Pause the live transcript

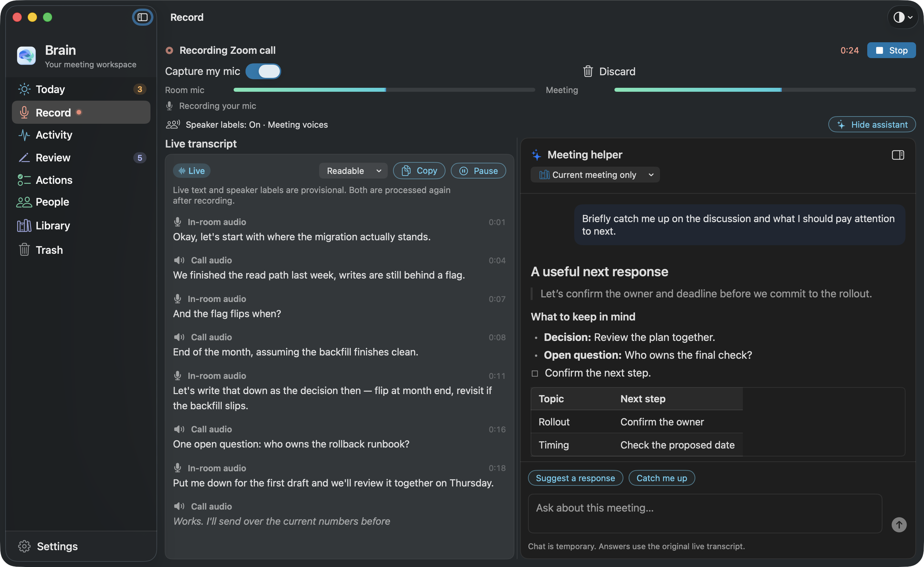478,171
